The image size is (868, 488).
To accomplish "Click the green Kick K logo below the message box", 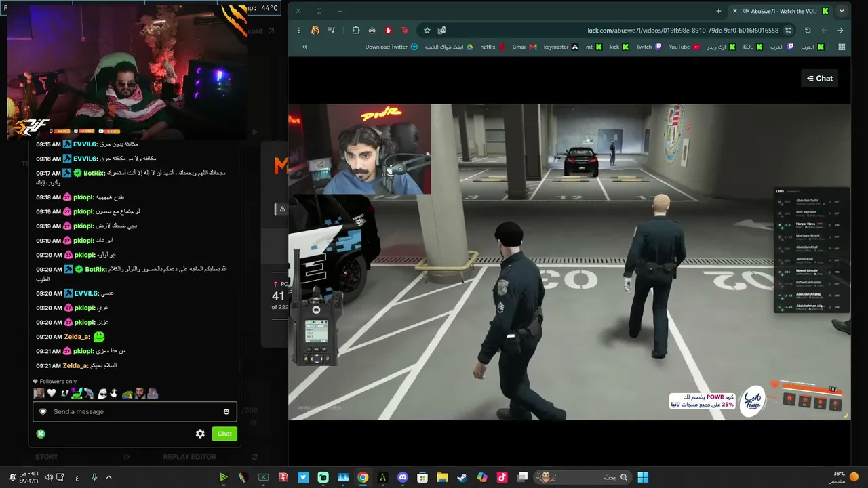I will [41, 434].
